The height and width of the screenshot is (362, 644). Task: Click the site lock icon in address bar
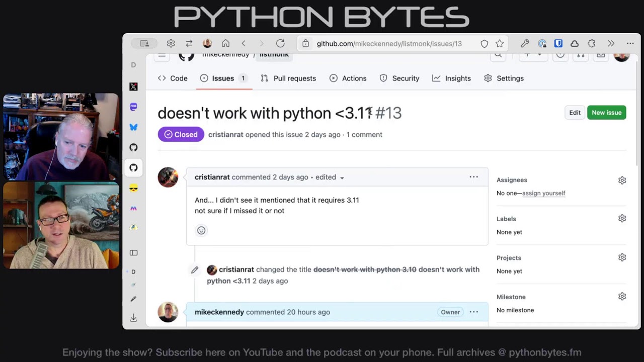(305, 44)
